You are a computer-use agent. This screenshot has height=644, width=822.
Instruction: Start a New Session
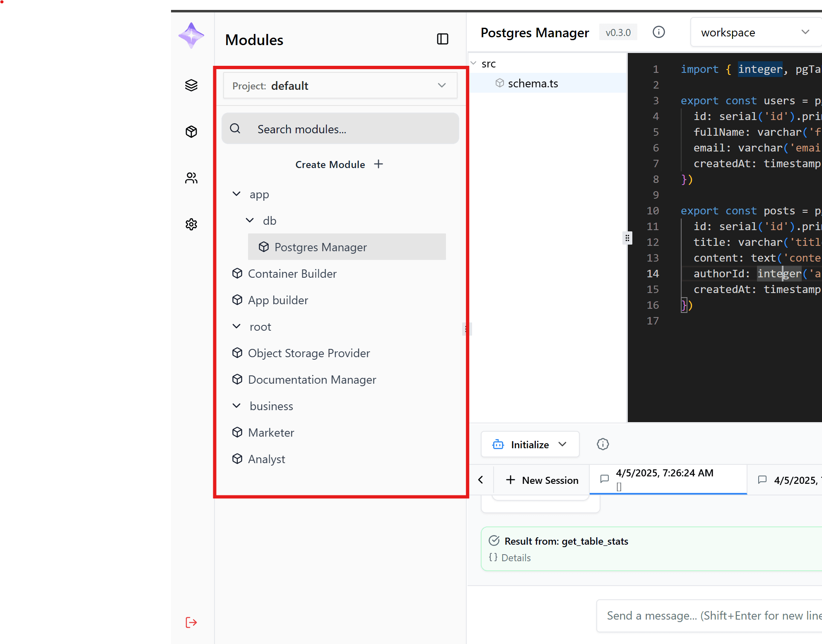click(542, 480)
